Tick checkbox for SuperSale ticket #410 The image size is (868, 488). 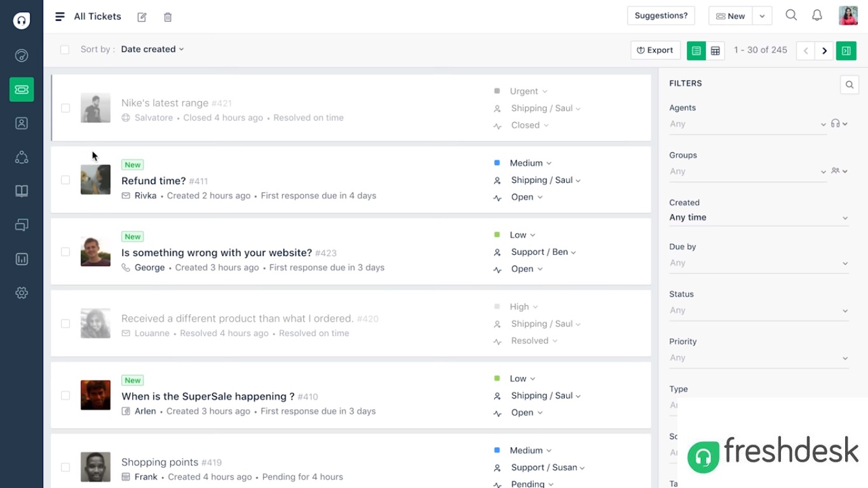tap(65, 395)
